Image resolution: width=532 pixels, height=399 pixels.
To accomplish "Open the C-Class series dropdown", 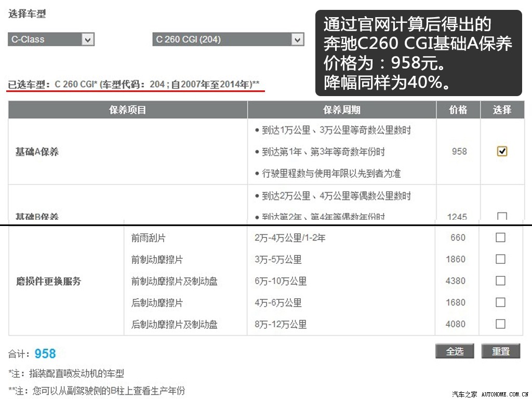I will (x=51, y=39).
